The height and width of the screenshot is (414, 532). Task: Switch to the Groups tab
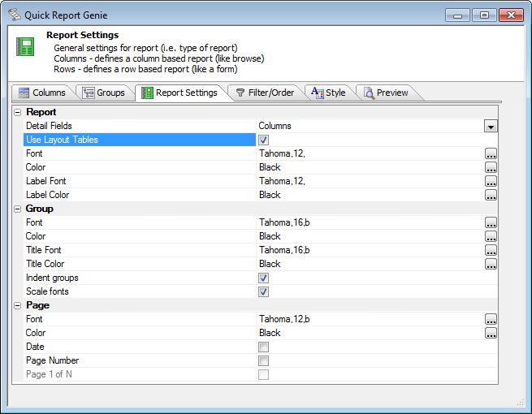(104, 93)
